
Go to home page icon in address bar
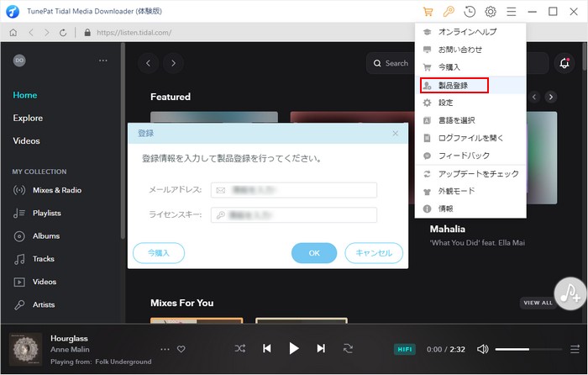coord(13,33)
